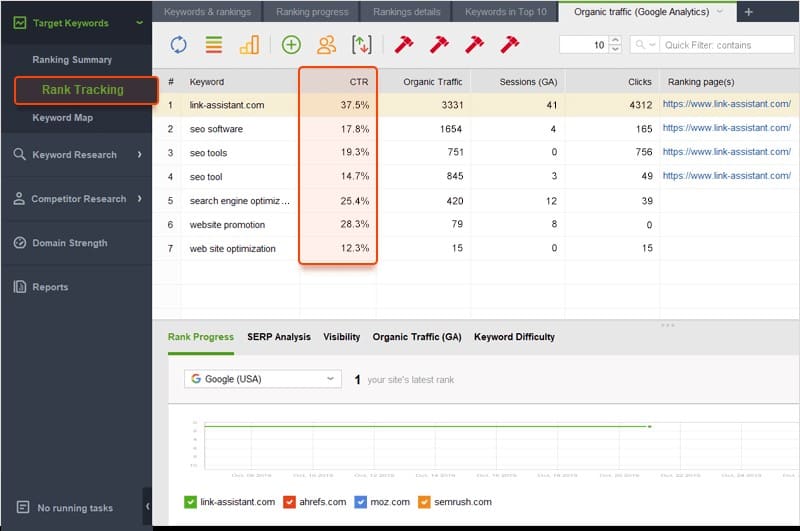The height and width of the screenshot is (531, 800).
Task: Toggle the semrush.com chart checkbox
Action: pos(424,502)
